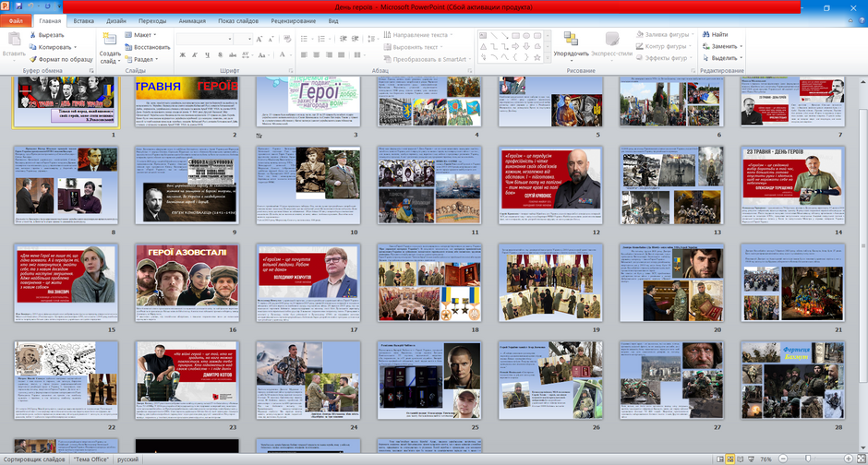Toggle underline (Ч) formatting
Image resolution: width=868 pixels, height=465 pixels.
click(x=207, y=54)
